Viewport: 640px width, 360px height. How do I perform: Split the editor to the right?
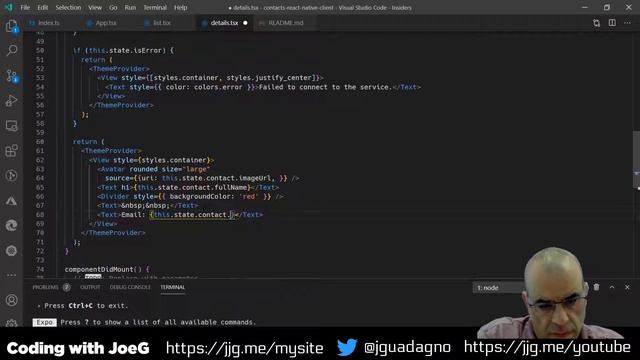click(x=612, y=23)
